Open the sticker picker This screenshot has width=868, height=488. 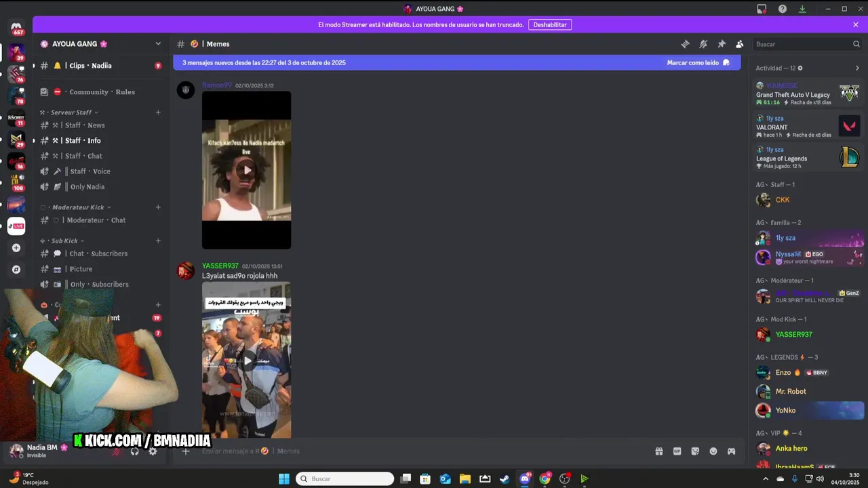695,451
